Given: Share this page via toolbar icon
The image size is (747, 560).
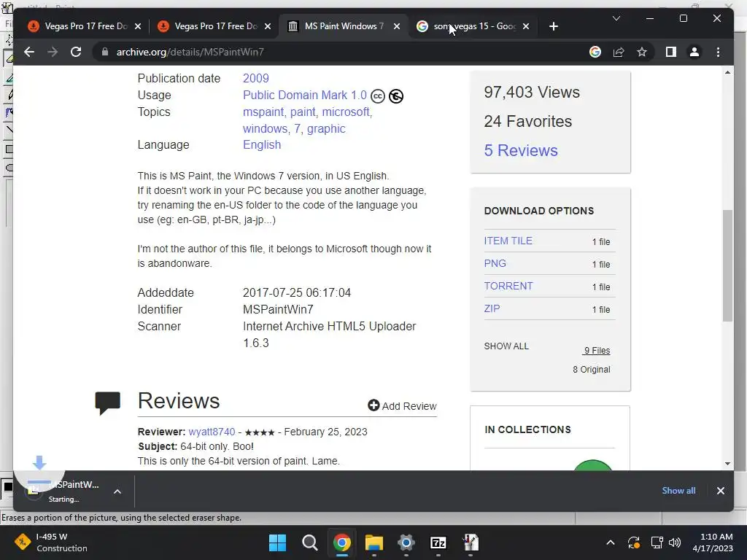Looking at the screenshot, I should click(x=619, y=52).
